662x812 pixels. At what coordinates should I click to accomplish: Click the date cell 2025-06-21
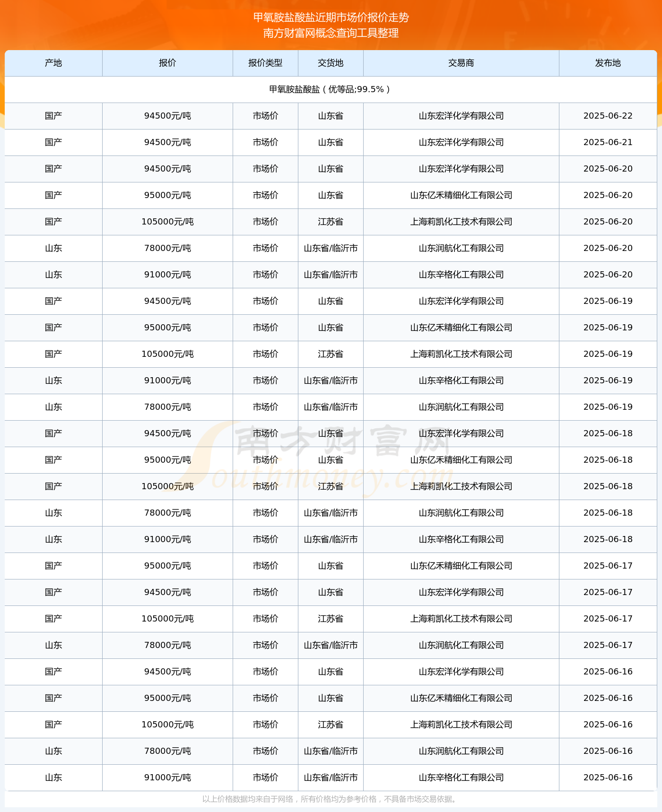(x=608, y=142)
